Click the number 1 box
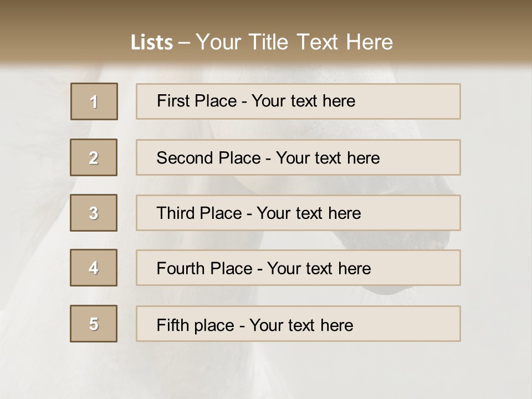The image size is (532, 399). pos(94,101)
